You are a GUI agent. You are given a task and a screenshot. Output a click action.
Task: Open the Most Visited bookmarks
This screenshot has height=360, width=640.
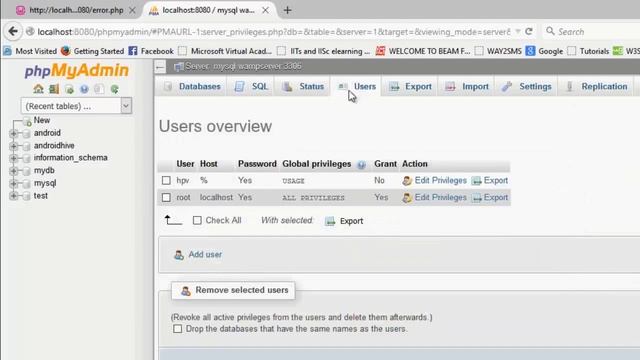[x=30, y=51]
